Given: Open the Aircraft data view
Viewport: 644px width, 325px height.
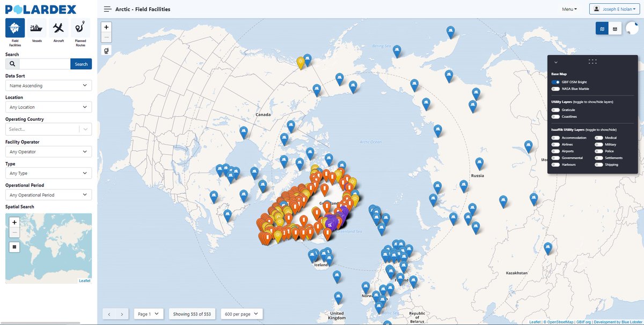Looking at the screenshot, I should point(58,28).
